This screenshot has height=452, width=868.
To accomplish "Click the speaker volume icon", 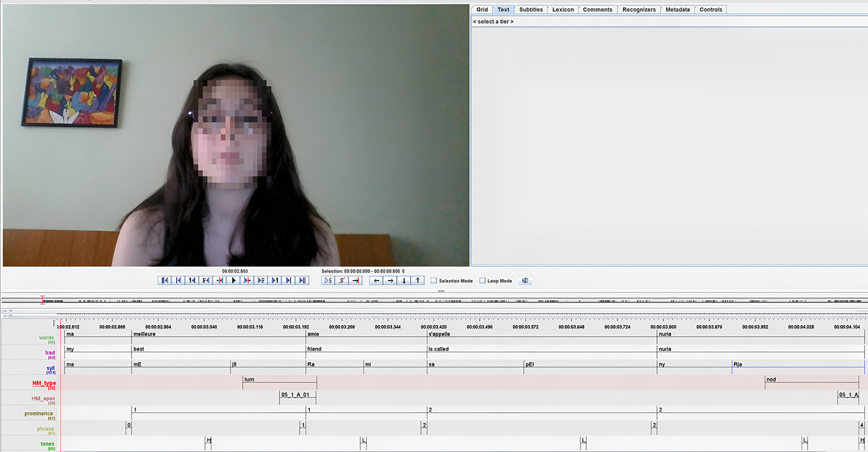I will pos(525,281).
